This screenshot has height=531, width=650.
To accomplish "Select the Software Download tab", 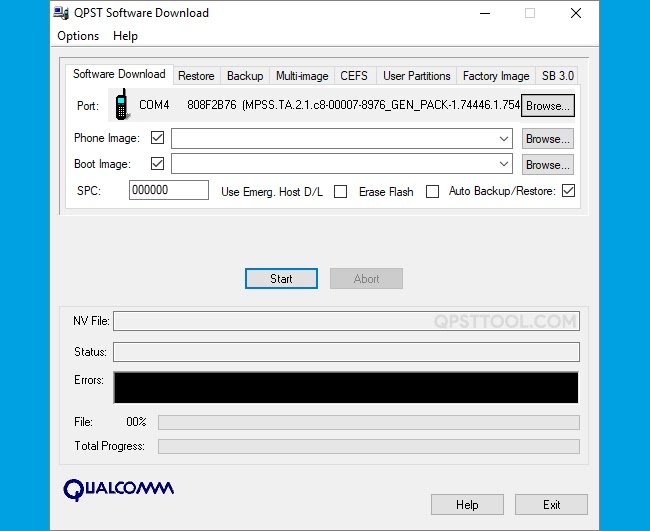I will [119, 74].
